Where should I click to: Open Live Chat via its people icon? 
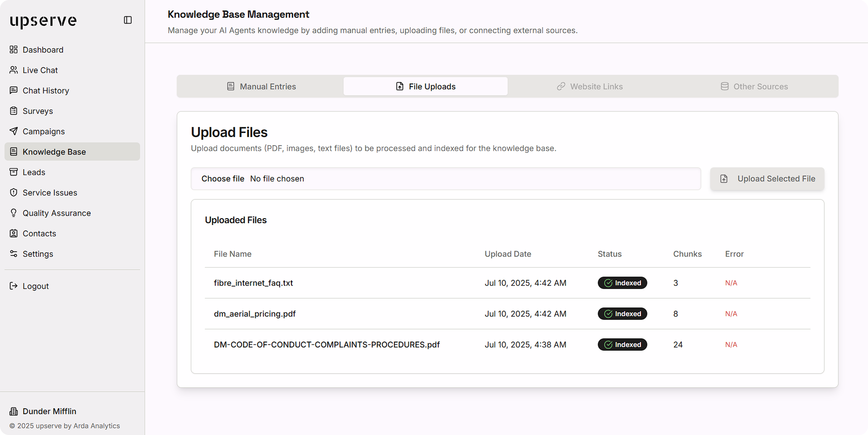[14, 70]
